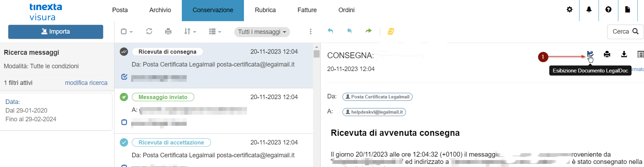Open the more options three-dot menu
The height and width of the screenshot is (167, 644).
(311, 32)
